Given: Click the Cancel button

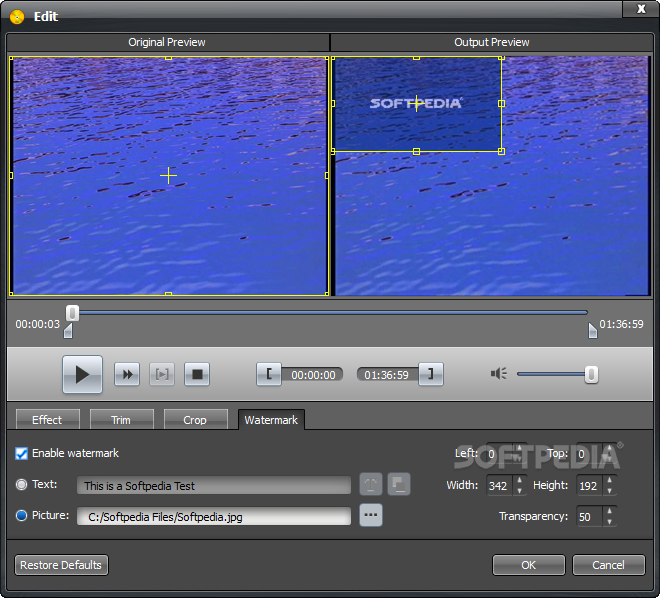Looking at the screenshot, I should coord(608,565).
